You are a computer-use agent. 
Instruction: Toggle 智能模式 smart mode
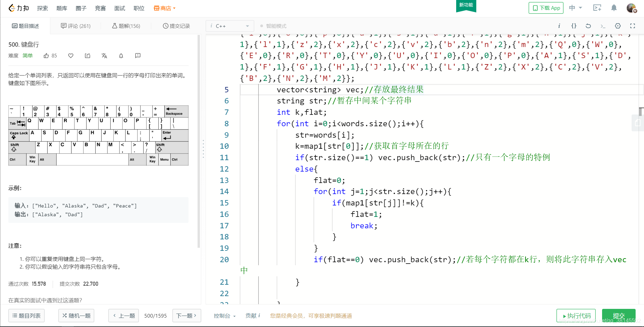coord(273,26)
